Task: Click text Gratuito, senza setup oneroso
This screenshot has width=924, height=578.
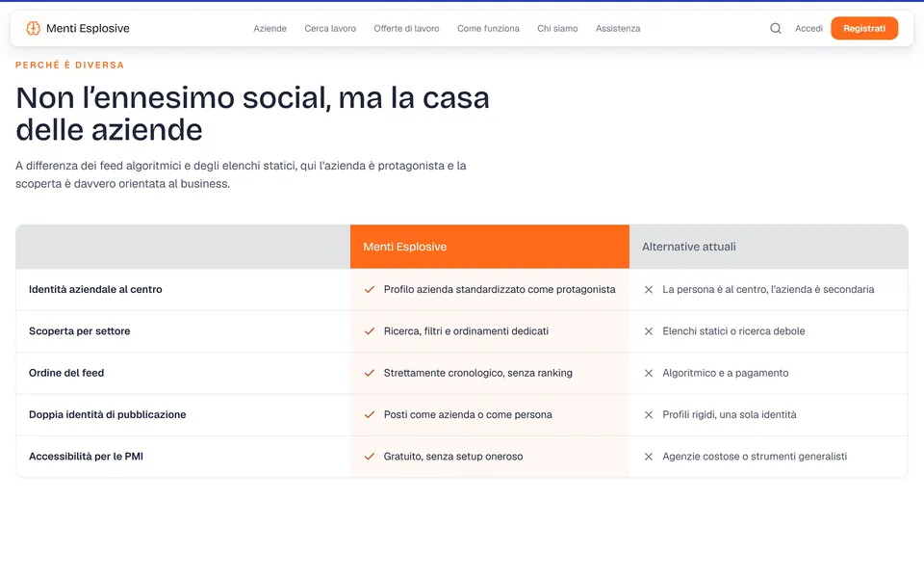Action: point(453,457)
